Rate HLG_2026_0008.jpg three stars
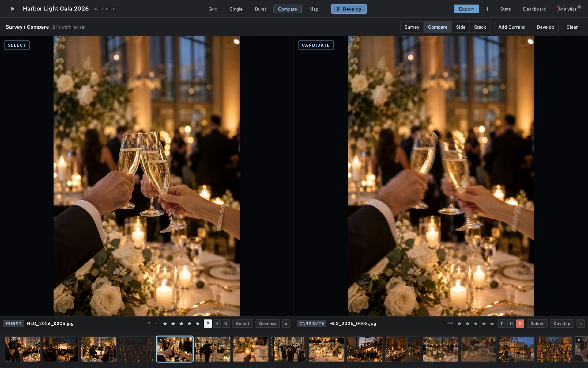 [x=476, y=324]
